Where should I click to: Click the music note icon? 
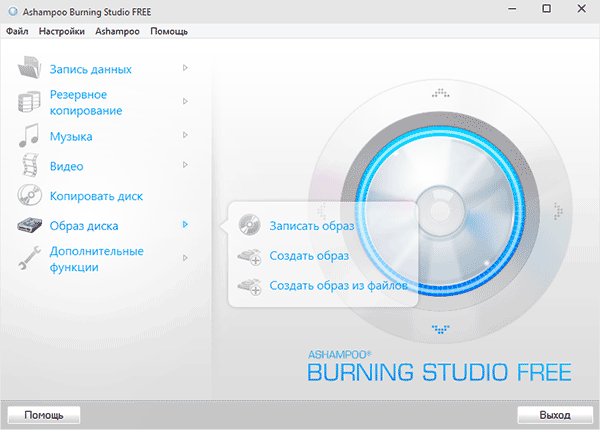coord(29,135)
